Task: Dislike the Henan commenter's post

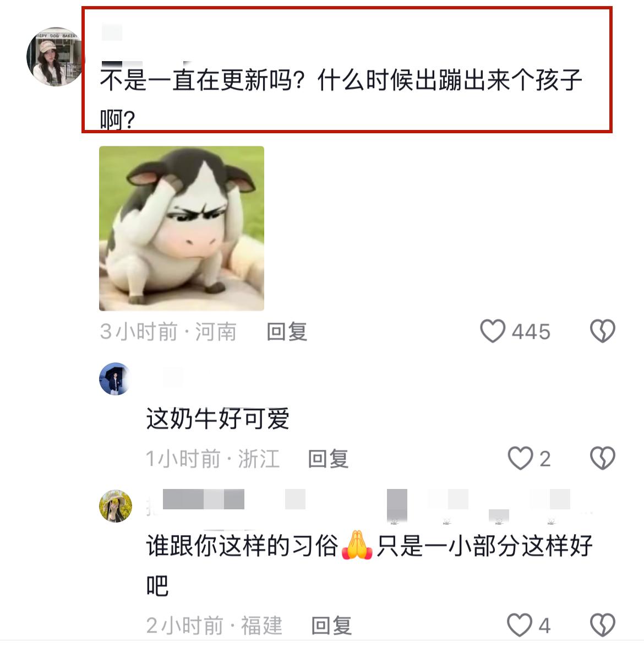Action: point(603,331)
